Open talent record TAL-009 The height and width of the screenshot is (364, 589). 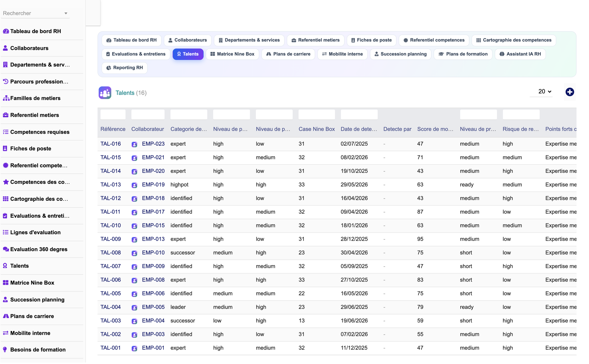pyautogui.click(x=110, y=239)
